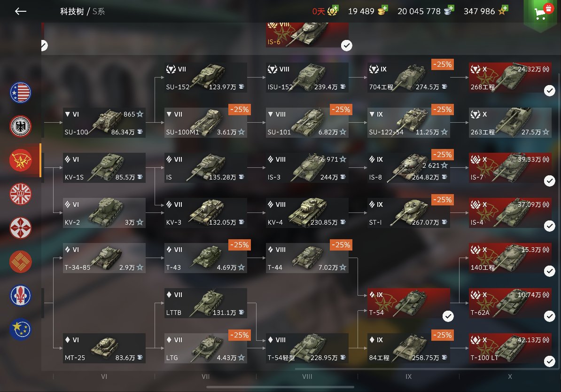This screenshot has height=392, width=561.
Task: Add free experience with plus icon
Action: (x=505, y=8)
